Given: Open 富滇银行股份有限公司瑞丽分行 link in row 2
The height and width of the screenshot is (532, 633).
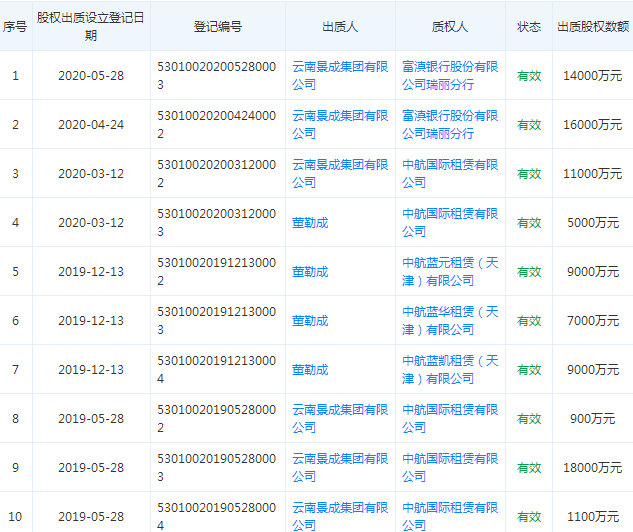Looking at the screenshot, I should (x=450, y=124).
